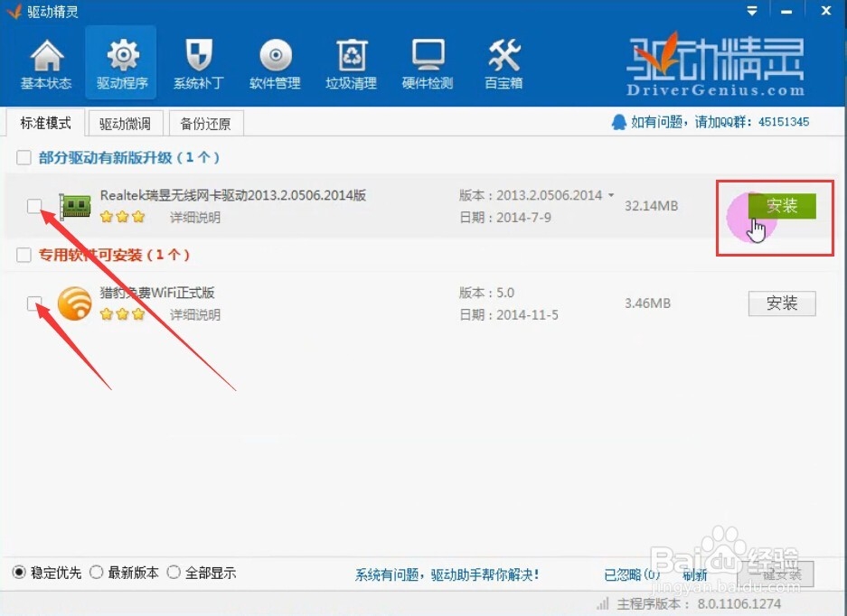Select the 最新版本 radio button
This screenshot has width=847, height=616.
96,573
